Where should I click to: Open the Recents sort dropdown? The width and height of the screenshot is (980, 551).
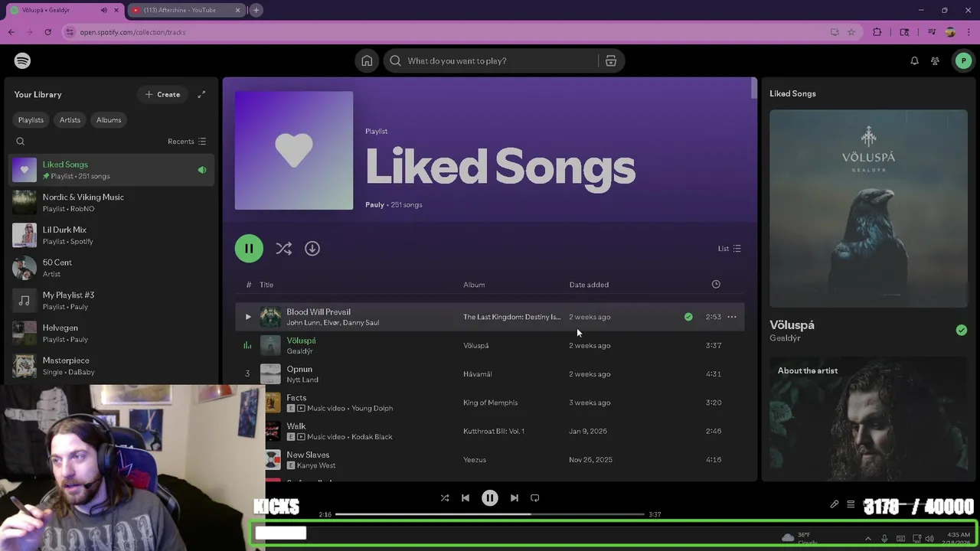(187, 142)
